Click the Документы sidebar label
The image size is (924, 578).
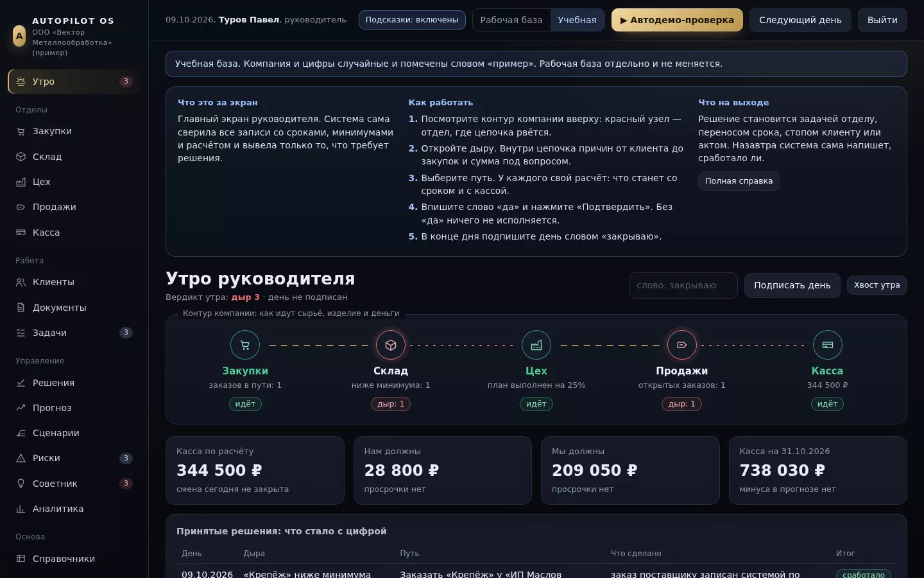[60, 308]
